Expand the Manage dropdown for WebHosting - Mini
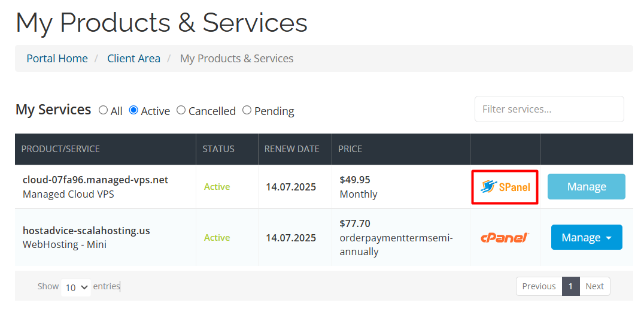644x330 pixels. click(x=587, y=237)
